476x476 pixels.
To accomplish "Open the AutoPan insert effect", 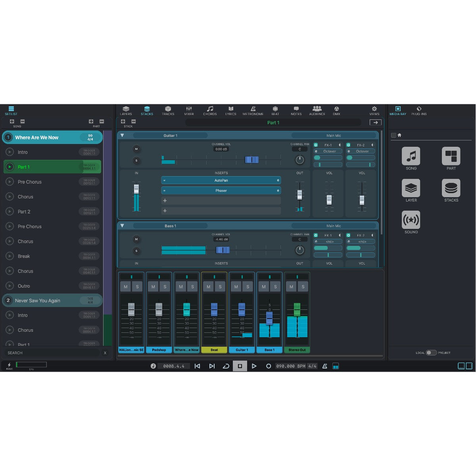I will click(221, 180).
